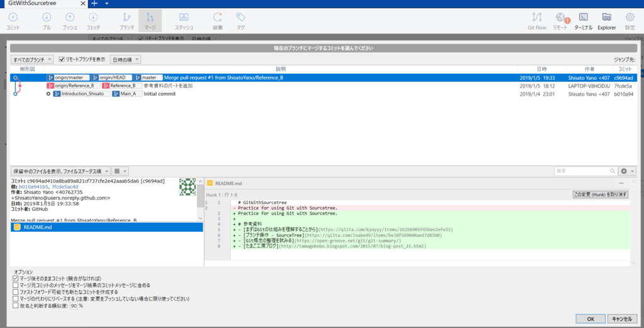Enable ファストフォワード可能でも新たなコミットを作成する
The width and height of the screenshot is (644, 328).
(x=15, y=292)
